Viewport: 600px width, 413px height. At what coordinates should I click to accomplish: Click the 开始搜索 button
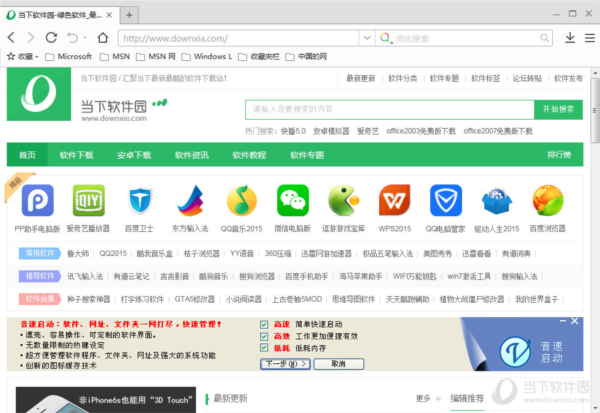(x=558, y=109)
